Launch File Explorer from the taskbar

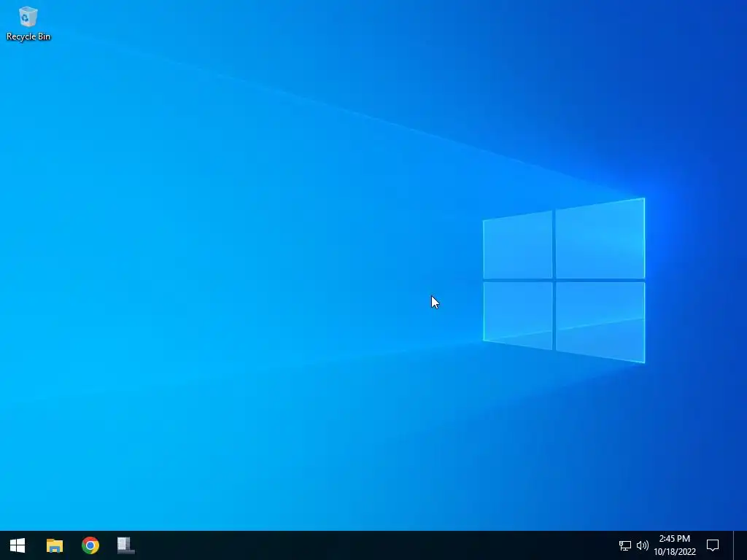[x=54, y=545]
